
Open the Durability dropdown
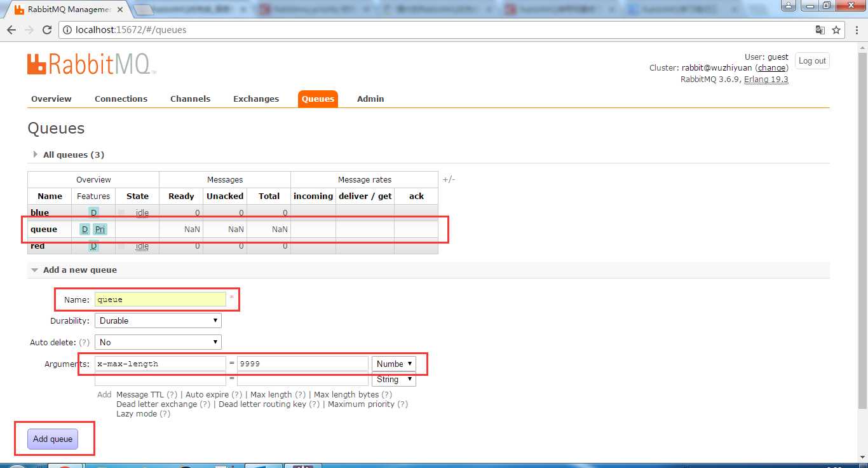158,320
